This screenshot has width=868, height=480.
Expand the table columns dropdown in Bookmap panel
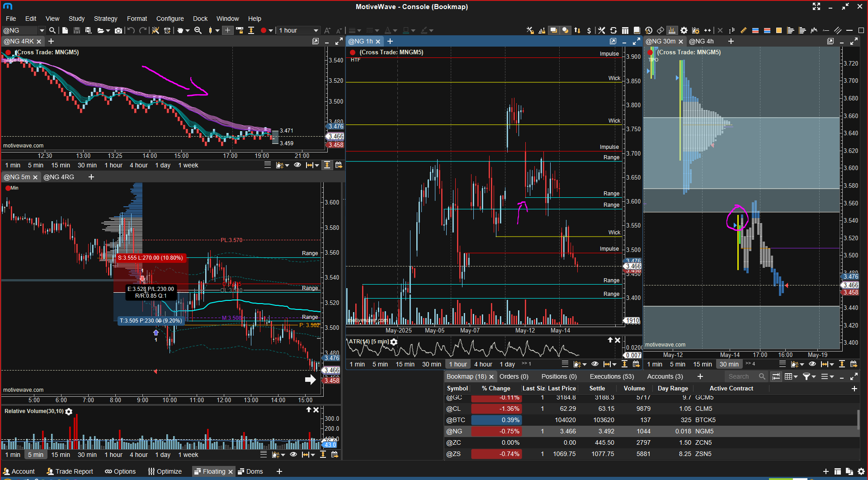coord(795,377)
